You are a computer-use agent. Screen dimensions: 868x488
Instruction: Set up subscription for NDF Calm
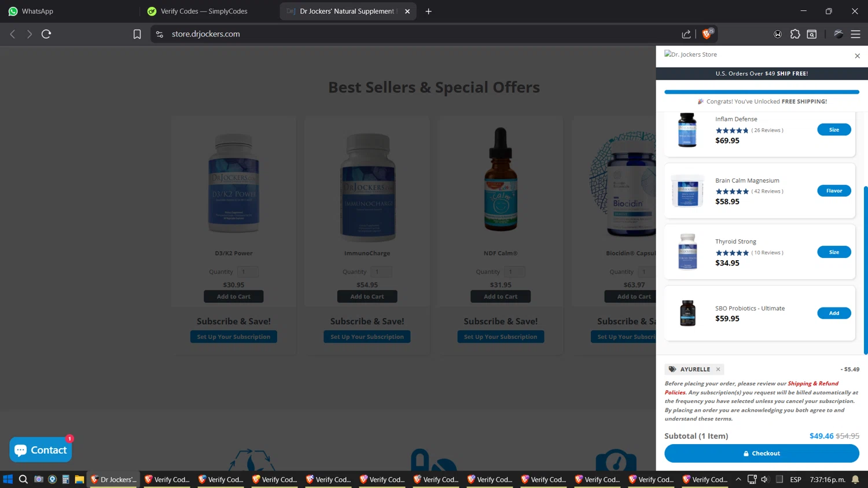click(x=501, y=337)
